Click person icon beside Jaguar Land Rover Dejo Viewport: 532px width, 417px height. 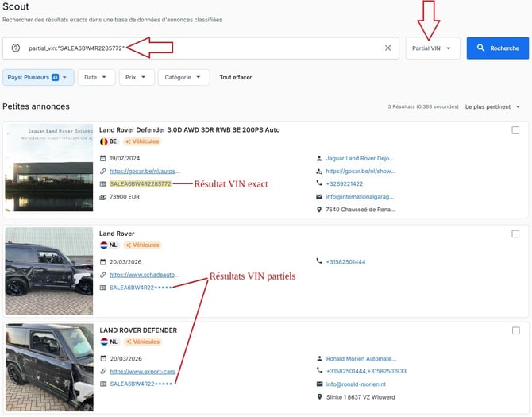[319, 158]
